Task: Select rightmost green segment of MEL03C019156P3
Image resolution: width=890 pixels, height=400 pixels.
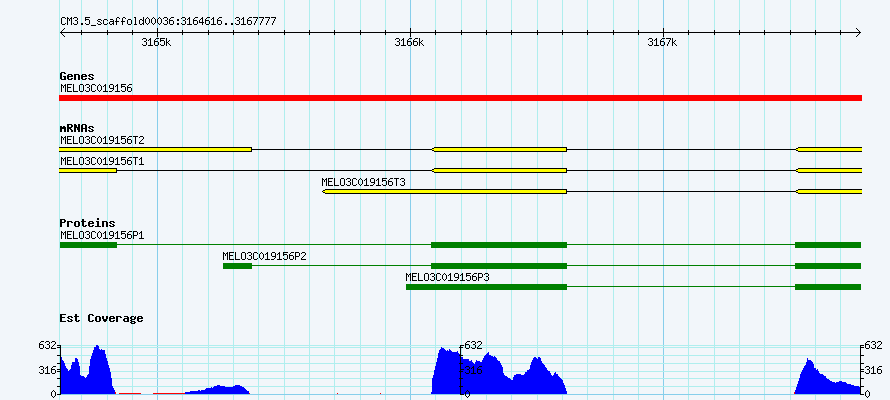Action: click(x=828, y=287)
